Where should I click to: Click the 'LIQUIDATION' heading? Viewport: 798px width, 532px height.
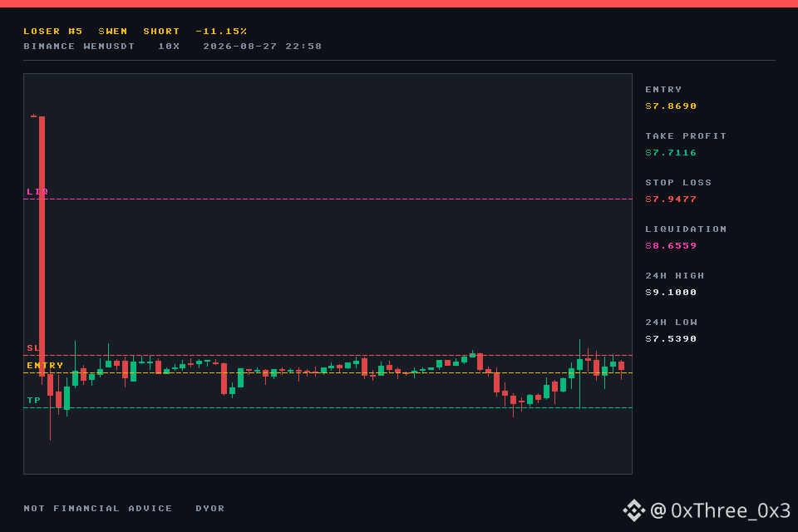tap(686, 229)
